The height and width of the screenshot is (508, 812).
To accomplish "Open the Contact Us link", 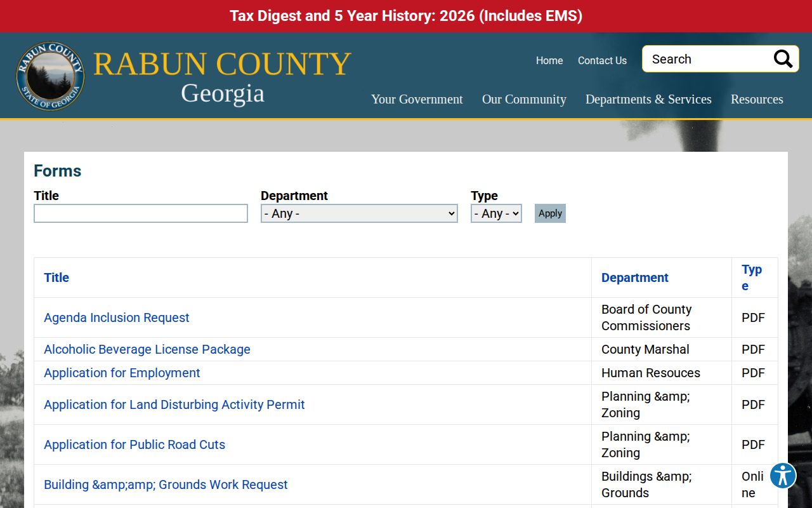I will point(602,60).
